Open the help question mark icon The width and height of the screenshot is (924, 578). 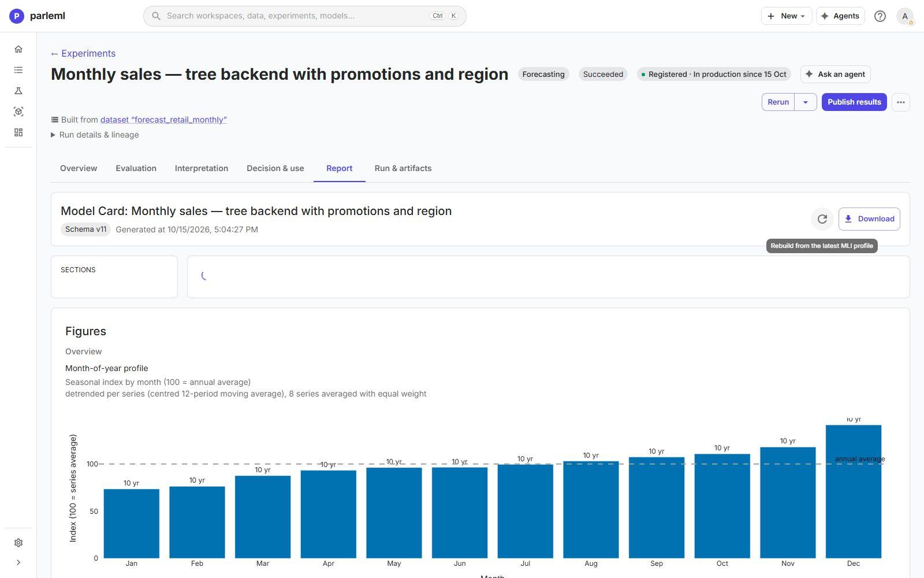point(880,16)
